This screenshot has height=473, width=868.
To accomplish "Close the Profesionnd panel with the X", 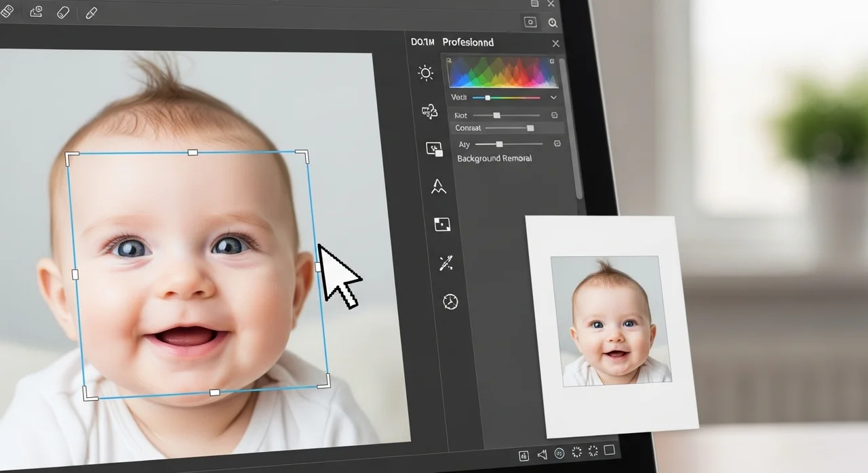I will [x=555, y=43].
